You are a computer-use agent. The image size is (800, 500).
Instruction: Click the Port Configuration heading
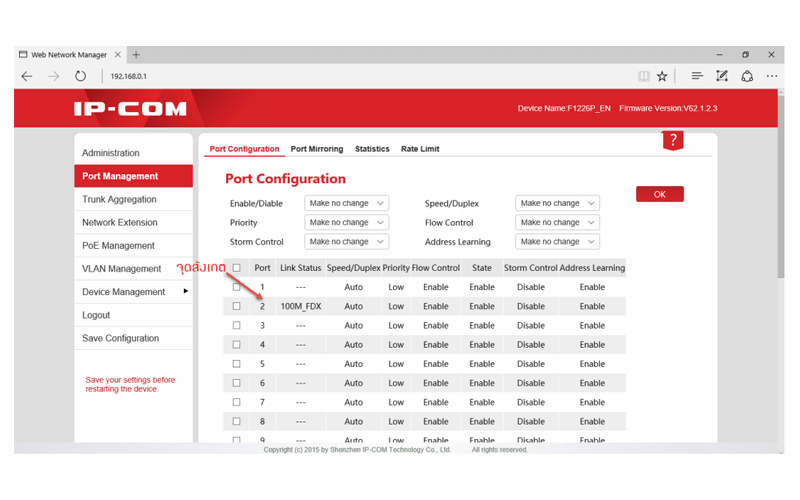(x=285, y=179)
